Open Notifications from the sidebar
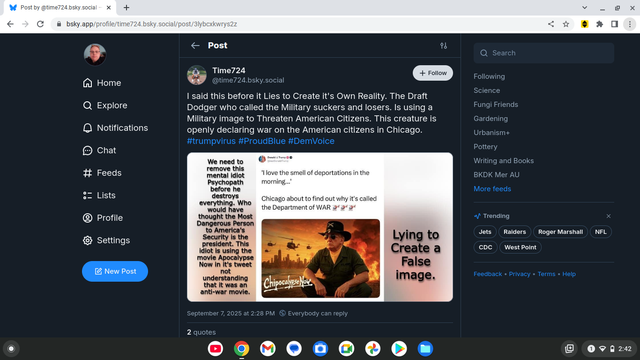 [x=115, y=128]
